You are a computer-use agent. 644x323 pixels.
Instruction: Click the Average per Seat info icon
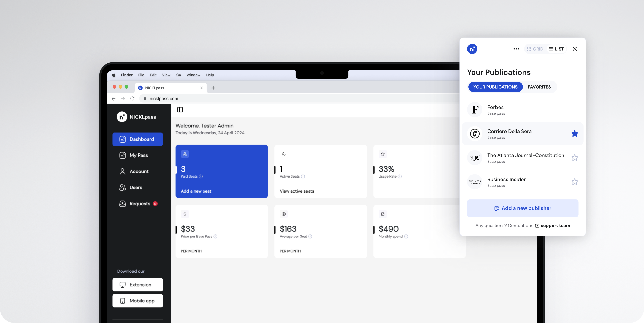coord(310,237)
